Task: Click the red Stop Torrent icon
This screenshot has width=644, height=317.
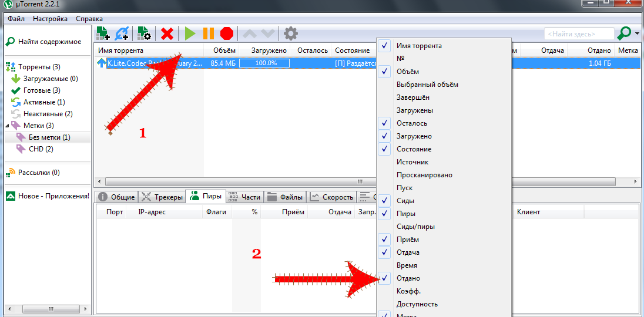Action: 227,33
